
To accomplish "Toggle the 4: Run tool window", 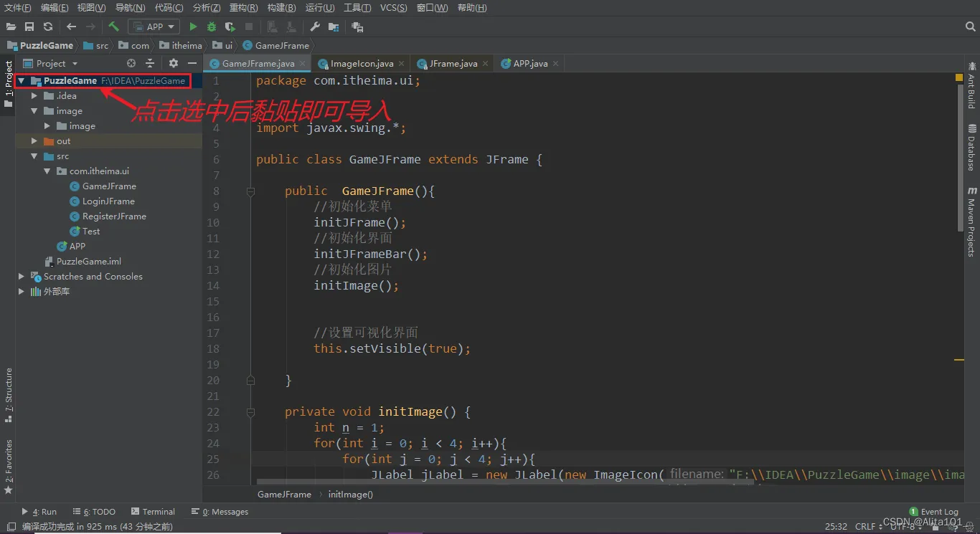I will click(x=39, y=512).
